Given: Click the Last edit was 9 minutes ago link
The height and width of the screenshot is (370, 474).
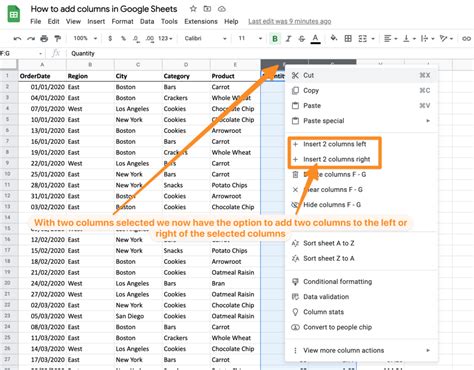Looking at the screenshot, I should coord(290,22).
